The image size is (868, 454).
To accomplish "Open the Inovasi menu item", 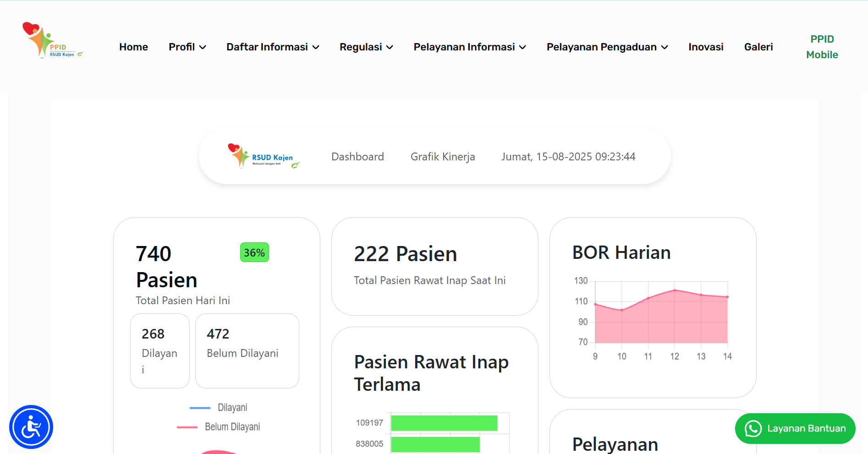I will pyautogui.click(x=706, y=47).
